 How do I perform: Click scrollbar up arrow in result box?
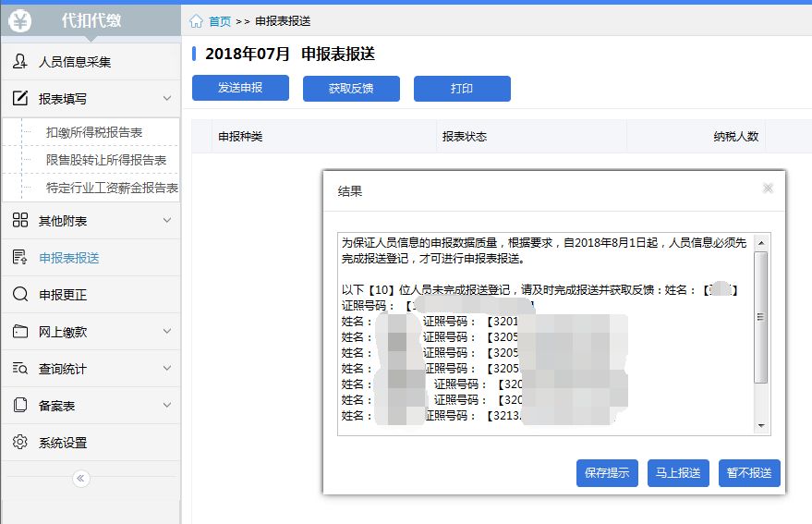point(761,242)
